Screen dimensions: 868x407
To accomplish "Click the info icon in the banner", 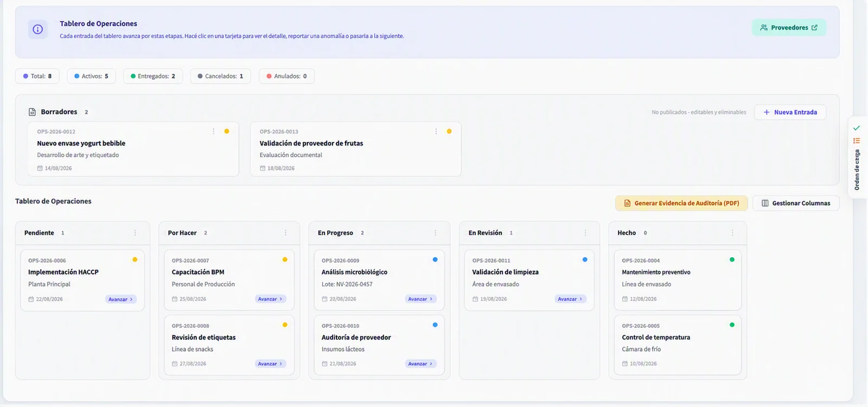I will pos(38,29).
